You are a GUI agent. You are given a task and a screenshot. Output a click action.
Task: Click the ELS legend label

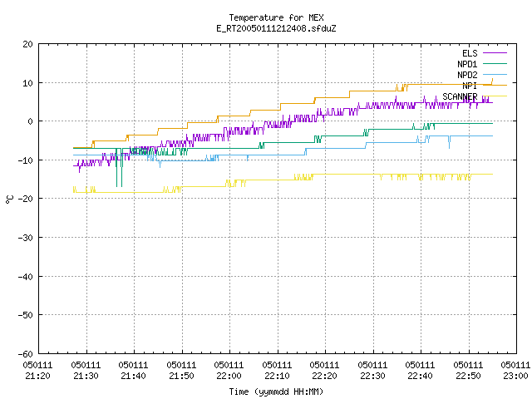pyautogui.click(x=470, y=53)
